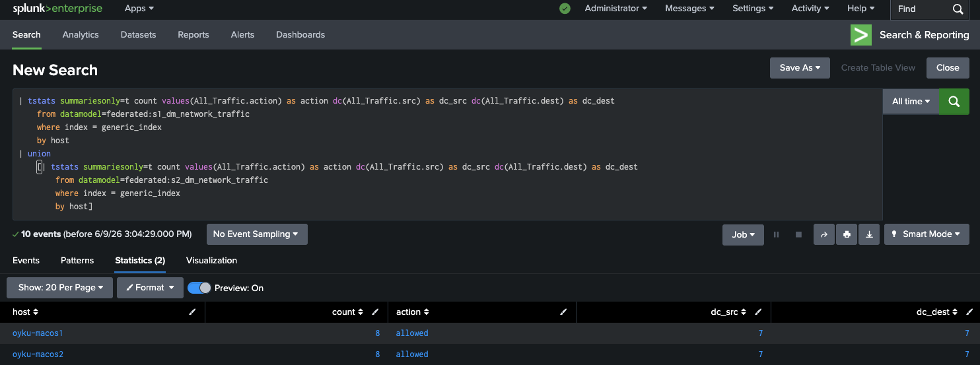The height and width of the screenshot is (365, 980).
Task: Open the Reports nav tab
Action: coord(193,35)
